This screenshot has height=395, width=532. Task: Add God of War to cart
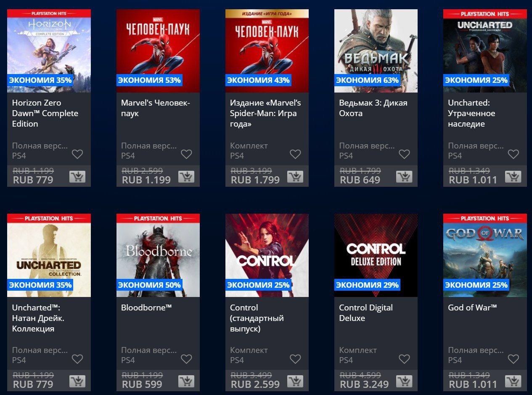(x=513, y=381)
